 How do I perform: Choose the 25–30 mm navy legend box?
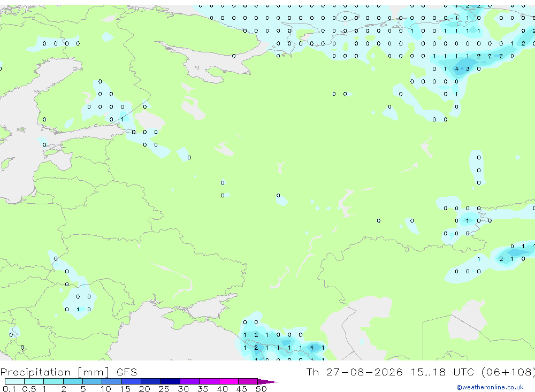click(x=170, y=381)
